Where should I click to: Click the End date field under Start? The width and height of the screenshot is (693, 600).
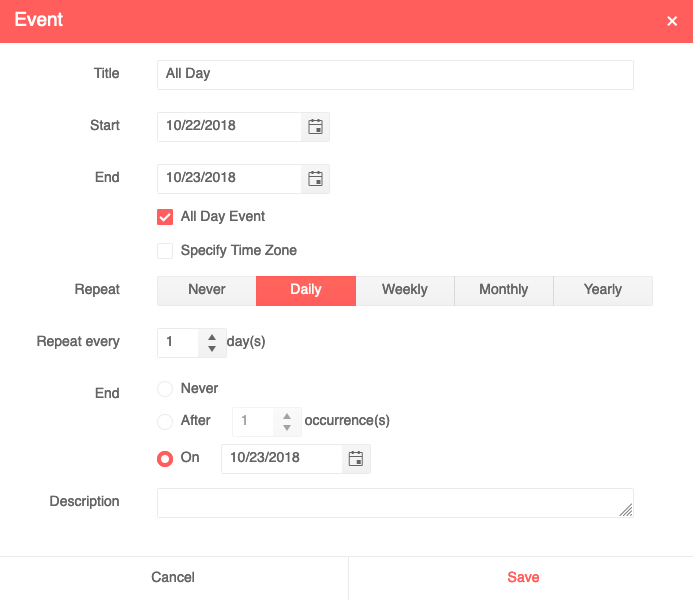(x=229, y=179)
